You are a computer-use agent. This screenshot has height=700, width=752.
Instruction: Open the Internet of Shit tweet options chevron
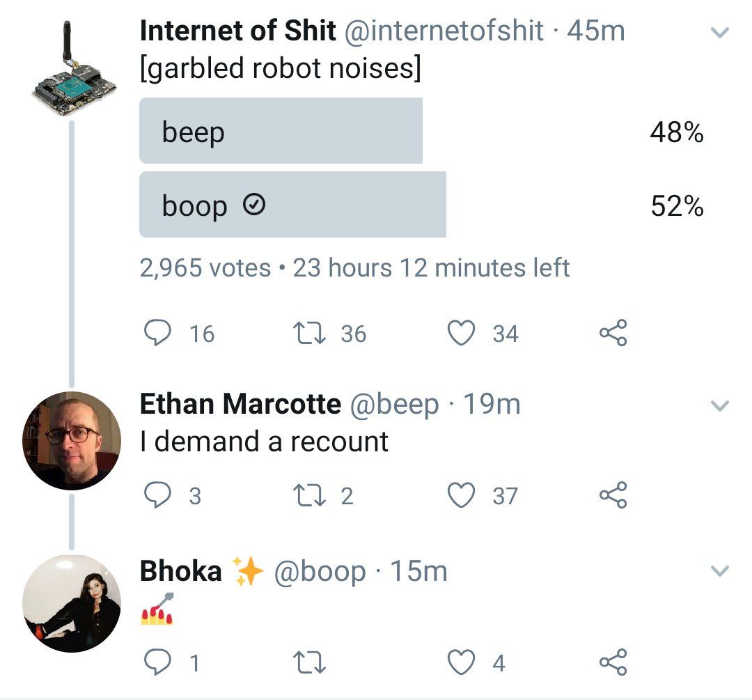click(719, 32)
